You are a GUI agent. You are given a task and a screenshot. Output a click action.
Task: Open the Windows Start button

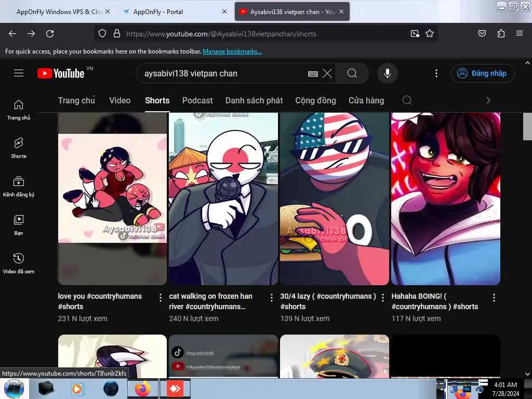tap(14, 389)
